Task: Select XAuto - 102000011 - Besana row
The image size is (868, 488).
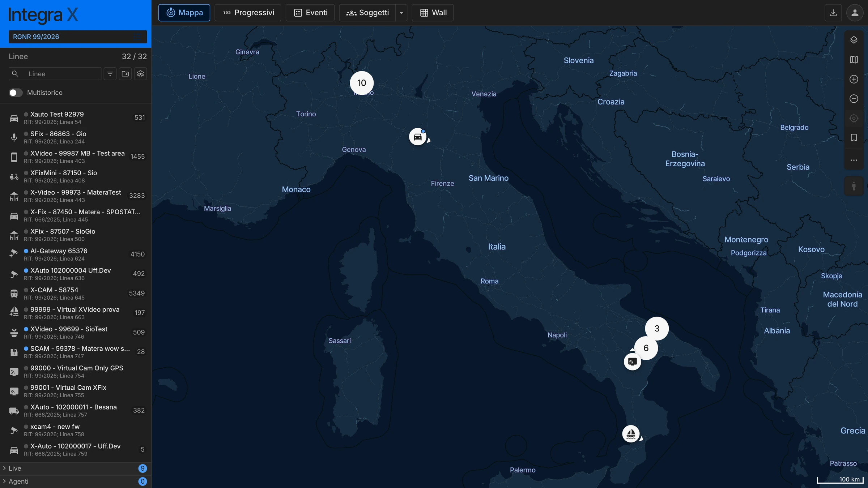Action: click(x=76, y=411)
